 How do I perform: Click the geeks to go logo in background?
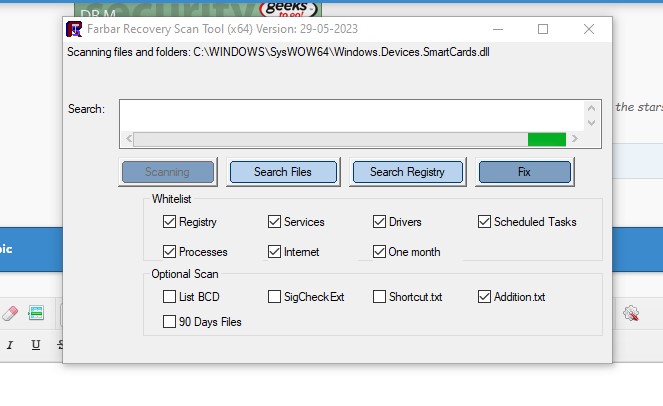pyautogui.click(x=288, y=8)
